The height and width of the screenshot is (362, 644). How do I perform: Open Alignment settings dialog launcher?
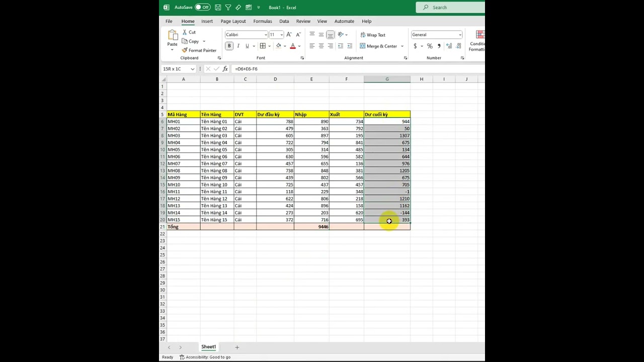click(406, 58)
